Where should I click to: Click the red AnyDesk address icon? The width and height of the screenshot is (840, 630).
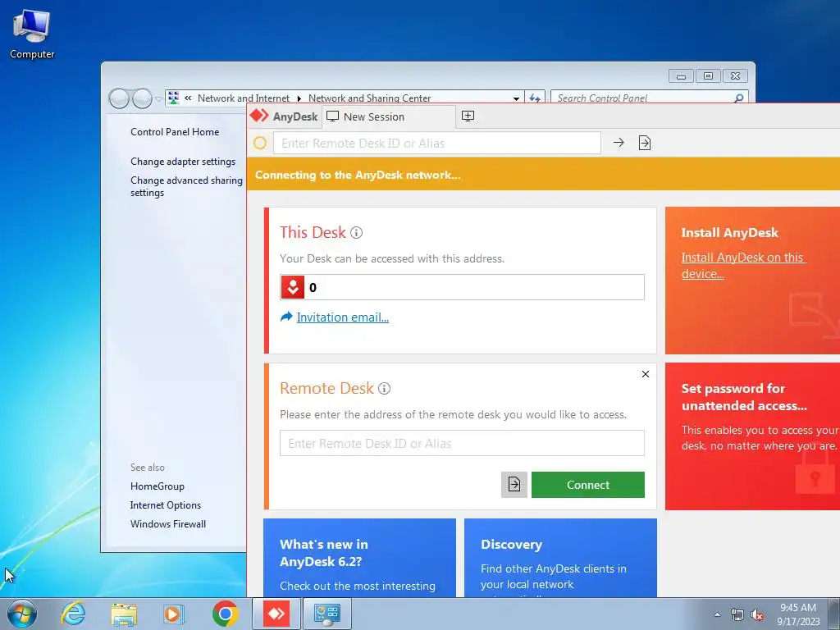pos(293,287)
